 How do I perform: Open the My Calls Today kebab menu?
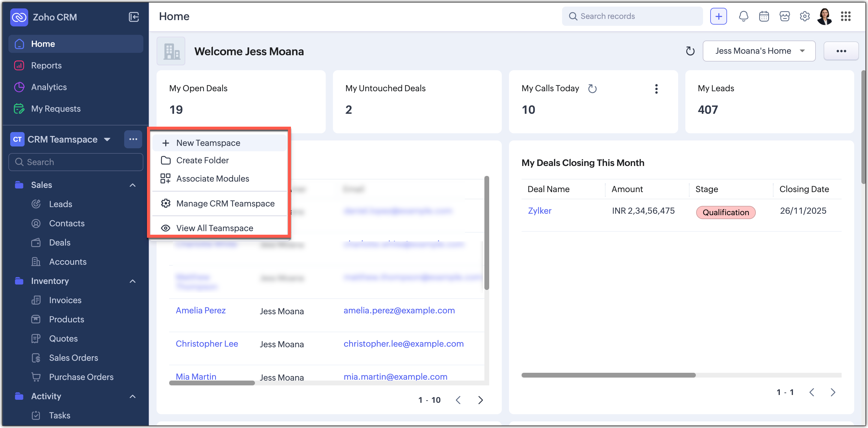(656, 89)
